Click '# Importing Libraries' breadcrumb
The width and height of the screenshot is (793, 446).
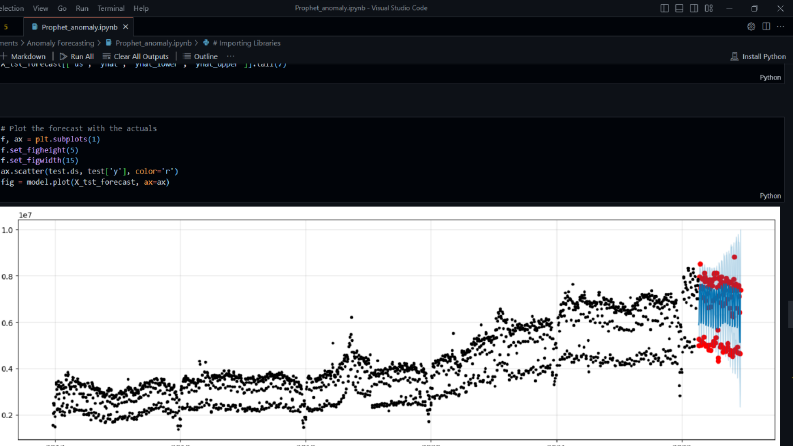[246, 43]
